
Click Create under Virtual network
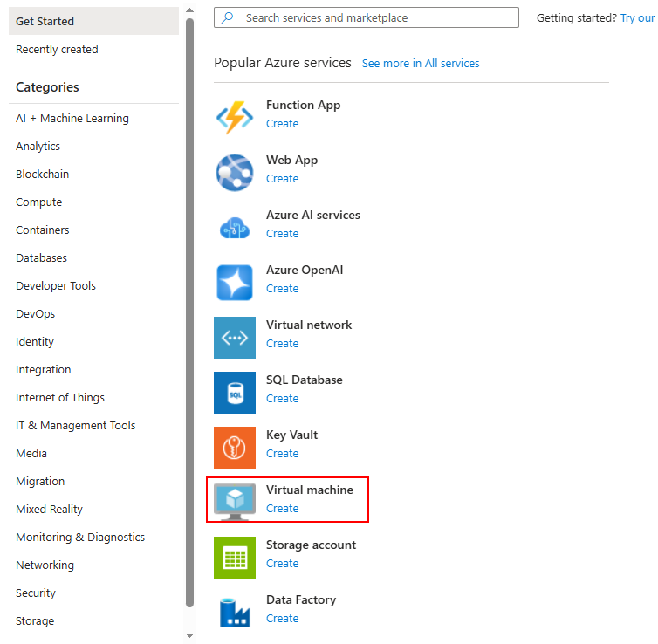283,344
